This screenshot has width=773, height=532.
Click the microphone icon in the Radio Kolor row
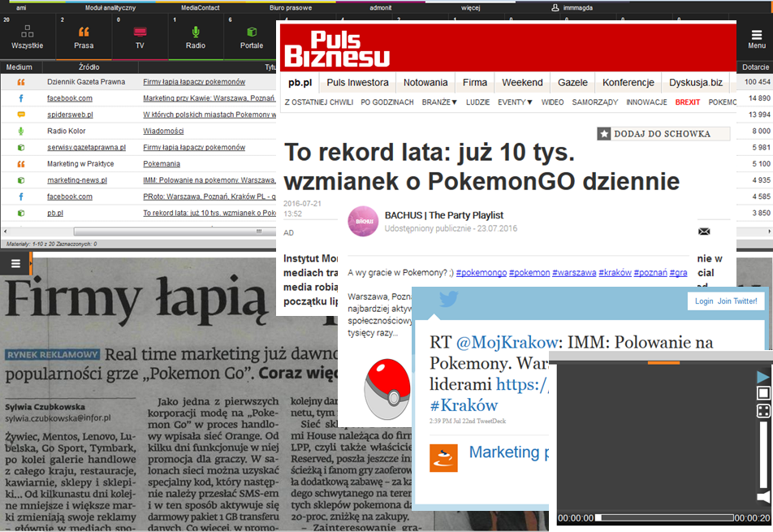21,131
